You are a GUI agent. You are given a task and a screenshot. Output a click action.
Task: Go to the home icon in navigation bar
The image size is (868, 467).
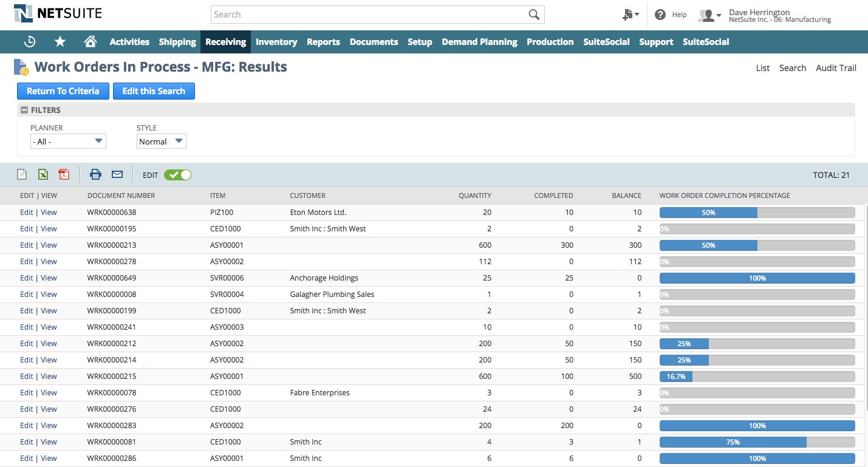(91, 42)
